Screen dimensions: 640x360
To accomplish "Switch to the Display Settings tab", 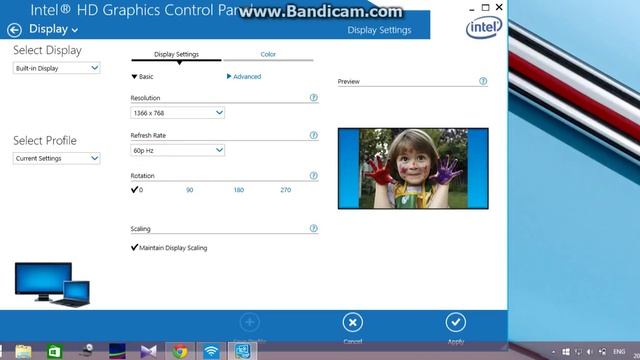I will click(176, 54).
